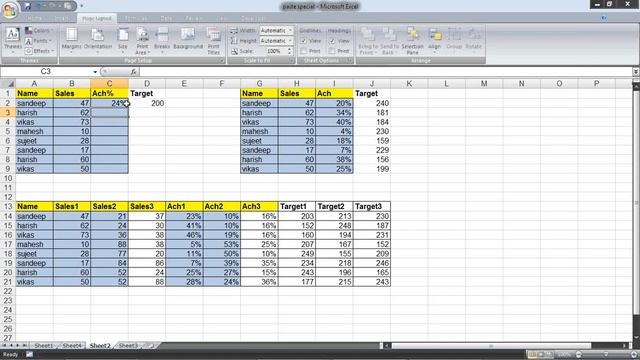Switch to Sheet3 tab
This screenshot has width=640, height=360.
[128, 346]
